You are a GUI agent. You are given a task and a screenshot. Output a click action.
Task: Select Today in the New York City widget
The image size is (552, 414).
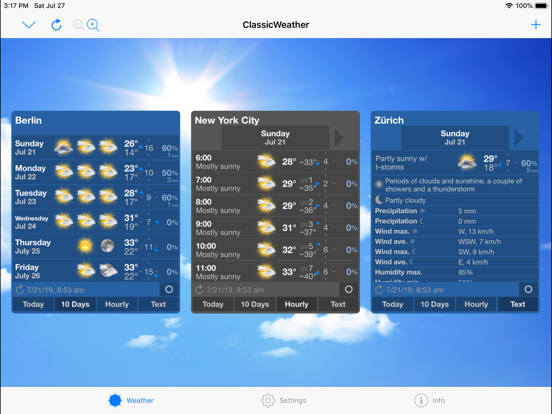click(213, 304)
